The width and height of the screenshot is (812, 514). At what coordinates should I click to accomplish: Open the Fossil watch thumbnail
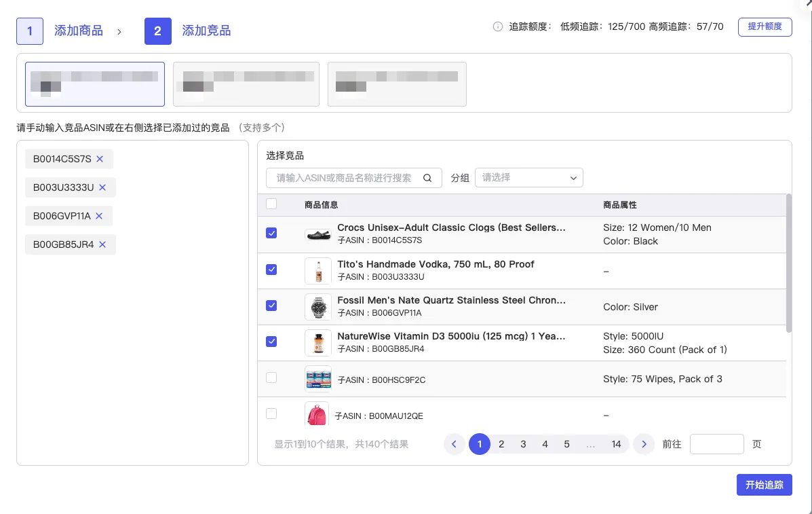[318, 308]
